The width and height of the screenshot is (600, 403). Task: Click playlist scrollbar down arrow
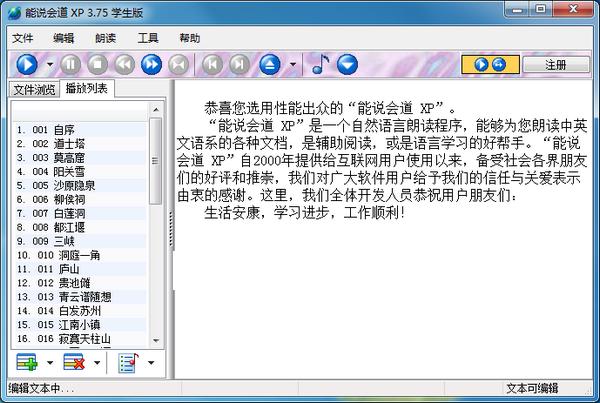click(x=156, y=340)
